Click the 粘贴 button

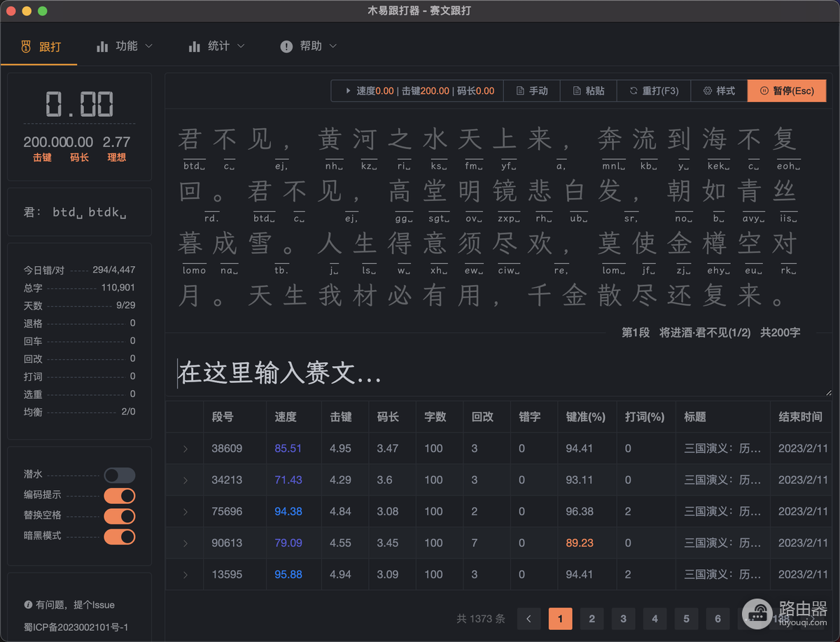click(589, 91)
